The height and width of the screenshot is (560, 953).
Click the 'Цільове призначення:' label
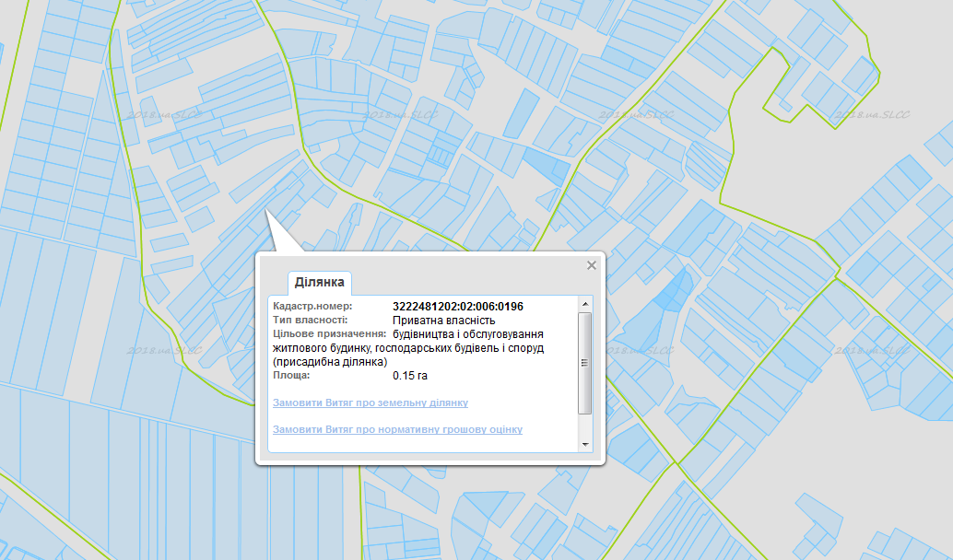329,334
